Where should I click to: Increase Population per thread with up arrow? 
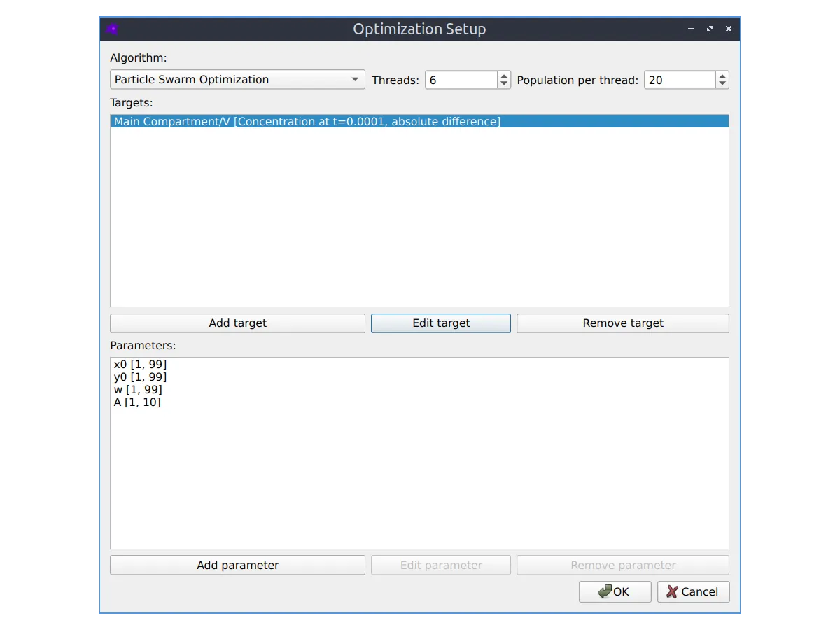tap(722, 76)
